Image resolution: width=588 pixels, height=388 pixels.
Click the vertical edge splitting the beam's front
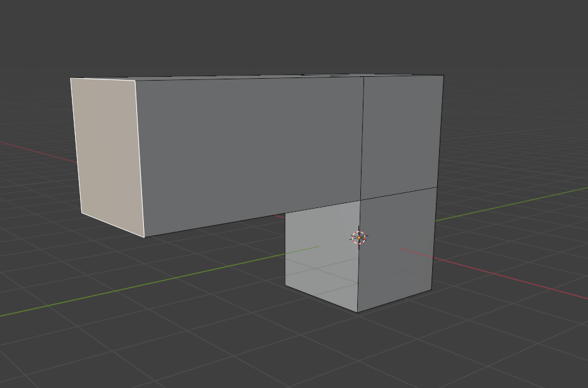coord(362,139)
